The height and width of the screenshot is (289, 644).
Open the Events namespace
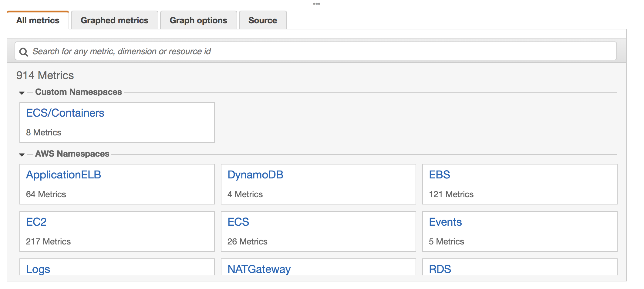445,222
